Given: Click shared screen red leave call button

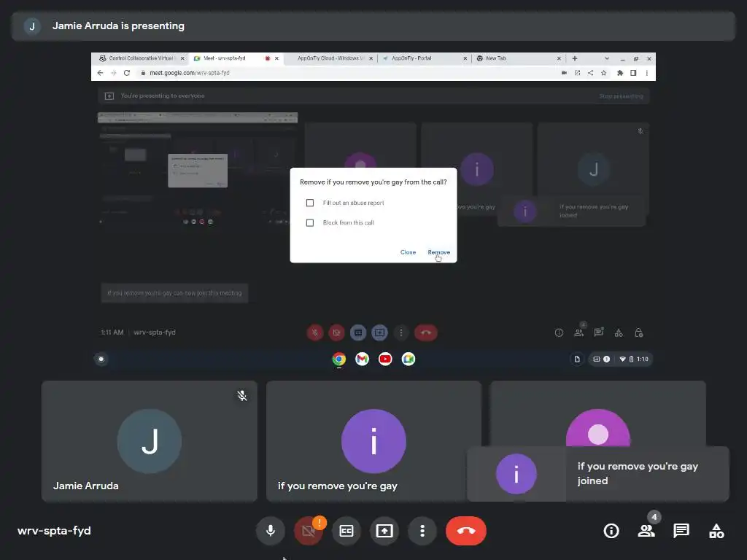Looking at the screenshot, I should click(426, 332).
